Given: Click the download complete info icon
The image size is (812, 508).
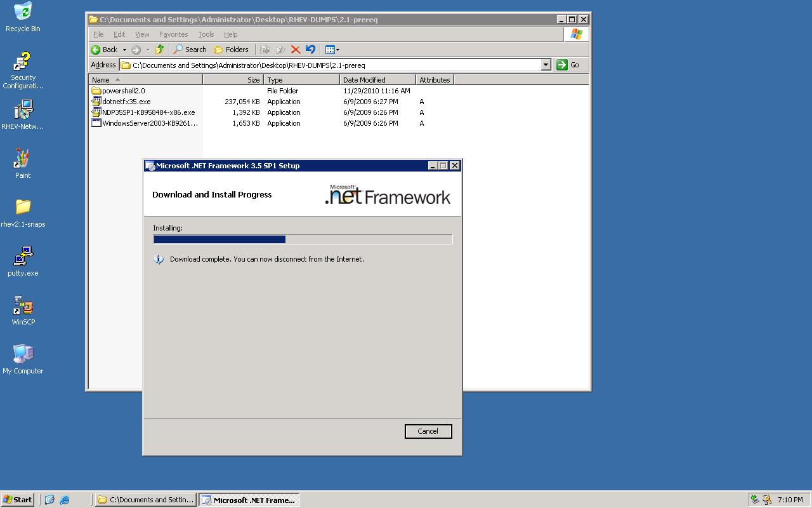Looking at the screenshot, I should 159,259.
